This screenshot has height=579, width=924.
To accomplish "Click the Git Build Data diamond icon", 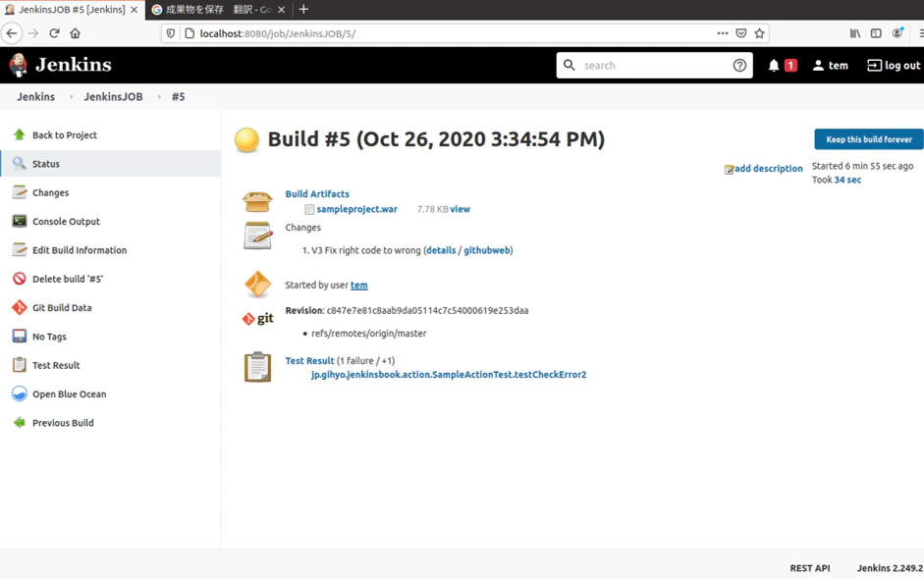I will [20, 307].
